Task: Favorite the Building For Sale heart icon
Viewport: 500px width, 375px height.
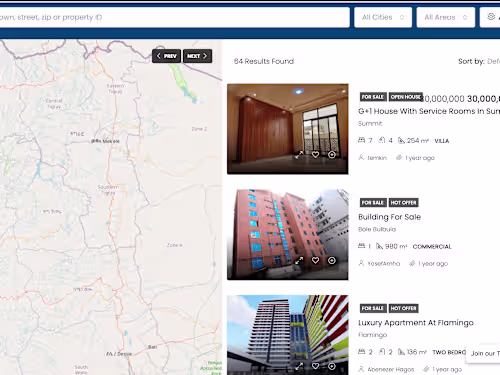Action: tap(315, 260)
